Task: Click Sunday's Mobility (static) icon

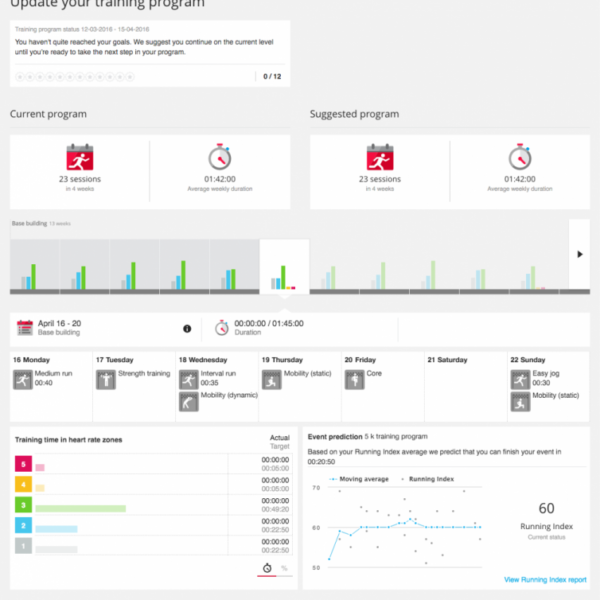Action: click(x=520, y=401)
